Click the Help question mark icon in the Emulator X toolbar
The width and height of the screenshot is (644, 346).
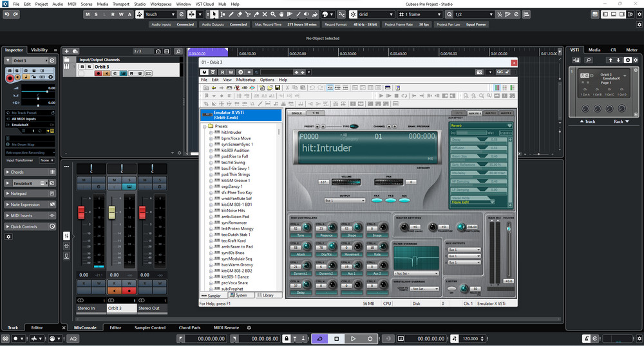[397, 87]
